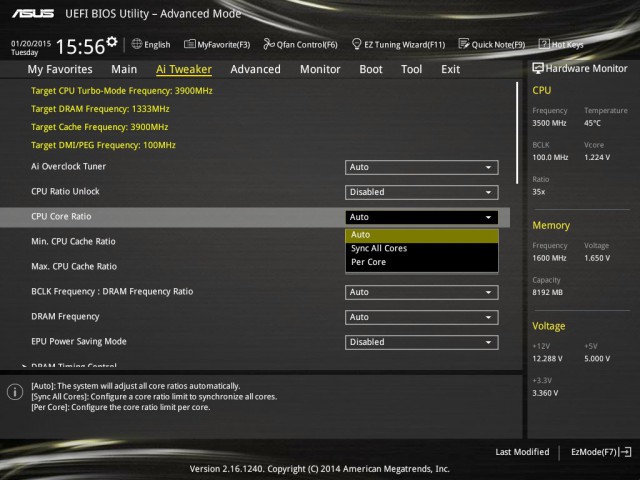The height and width of the screenshot is (480, 640).
Task: Click the Qfan Control fan icon
Action: (269, 44)
